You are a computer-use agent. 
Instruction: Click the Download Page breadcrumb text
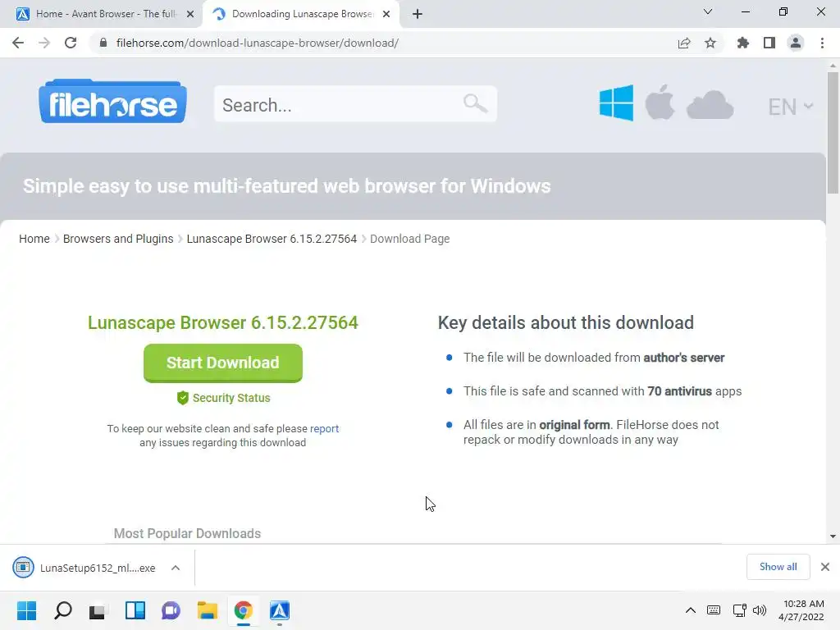pos(410,239)
